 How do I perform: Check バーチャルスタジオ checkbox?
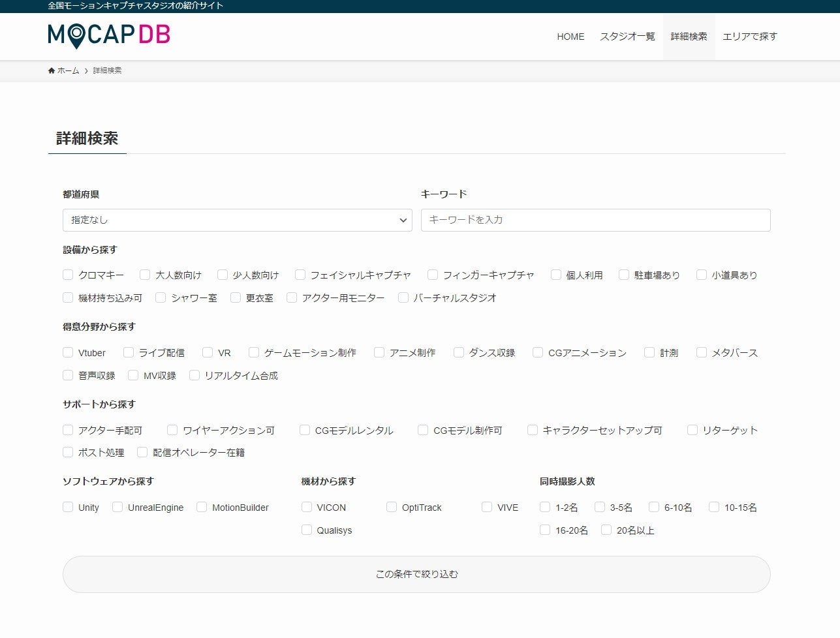[403, 297]
